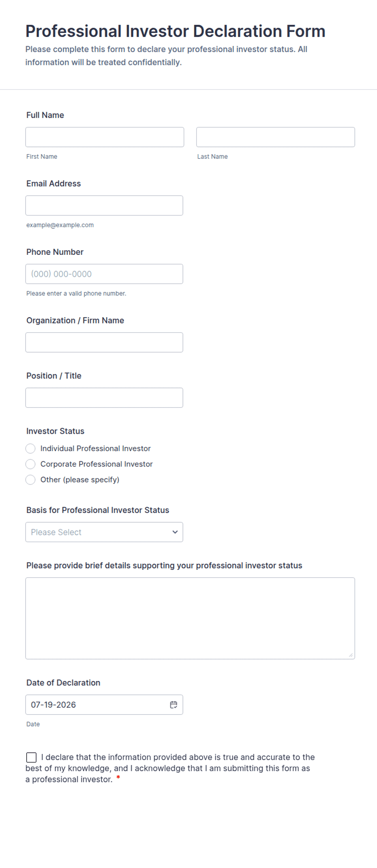Activate the Position / Title text box

pos(104,398)
